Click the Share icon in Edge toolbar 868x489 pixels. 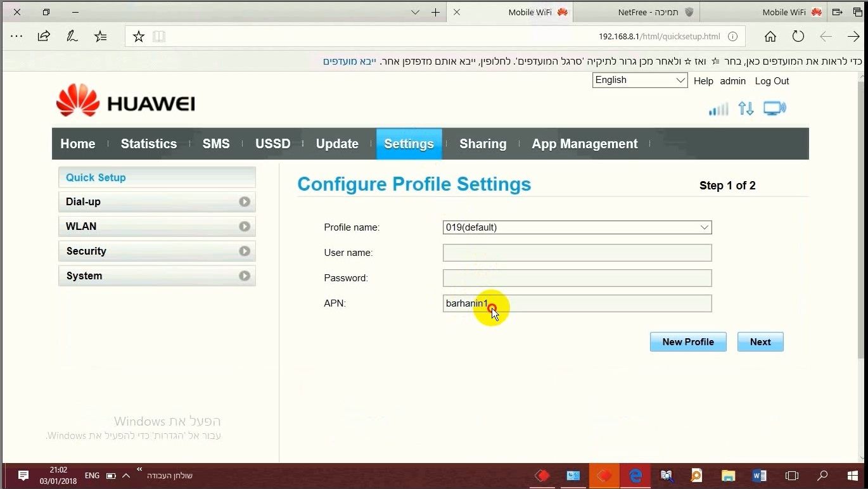(x=44, y=37)
